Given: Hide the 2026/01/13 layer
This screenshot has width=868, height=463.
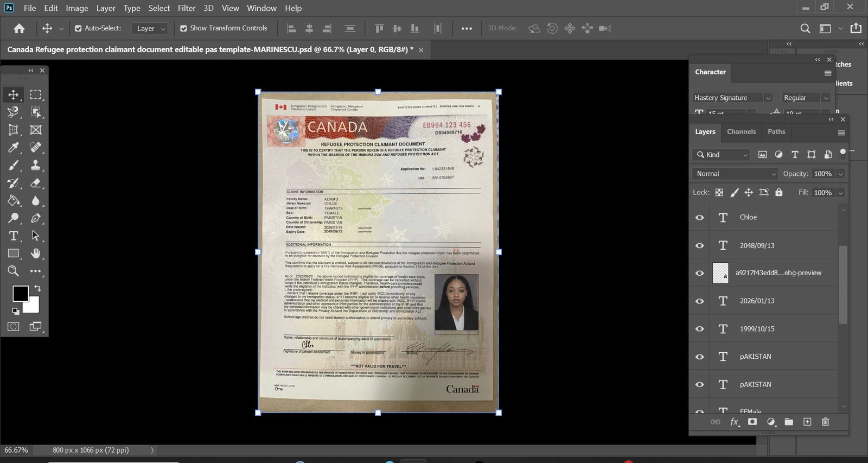Looking at the screenshot, I should [700, 301].
